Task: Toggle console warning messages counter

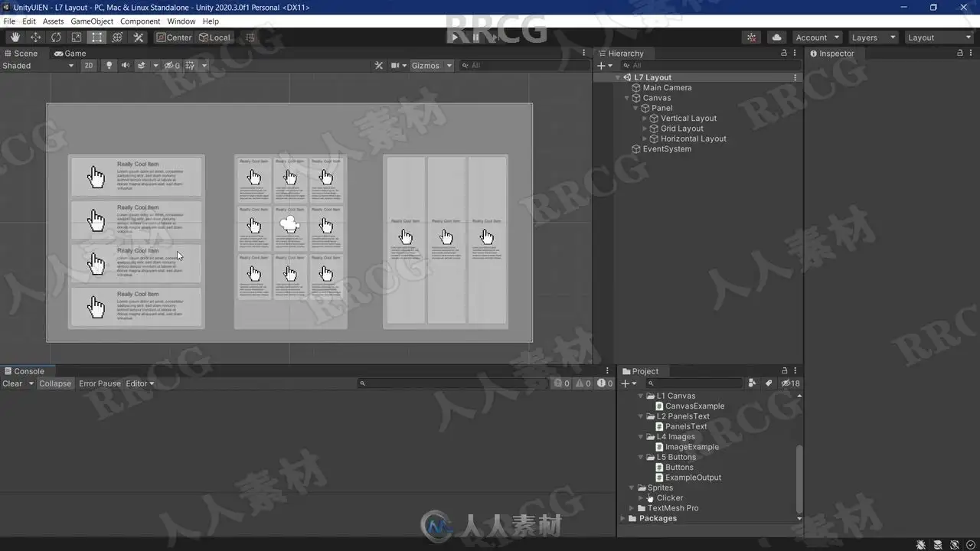Action: point(583,383)
